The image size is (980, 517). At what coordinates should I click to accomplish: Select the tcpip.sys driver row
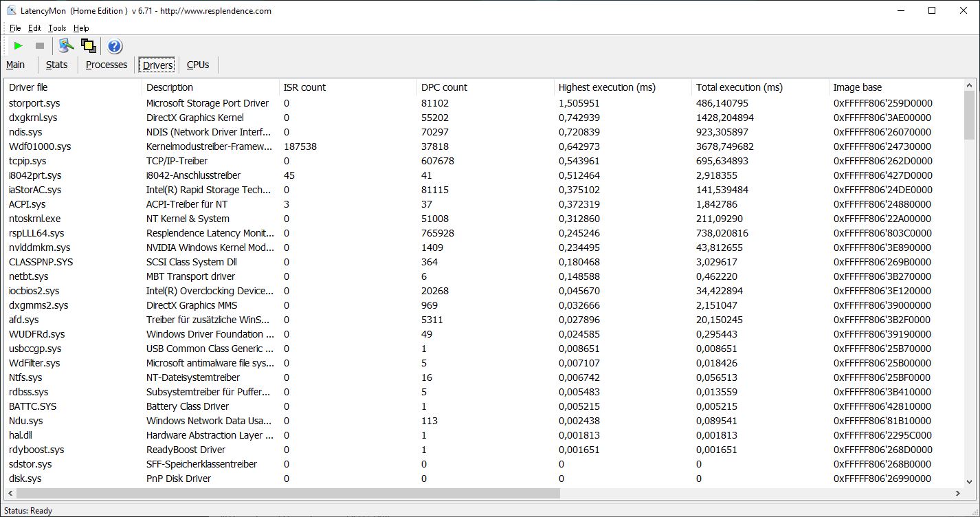point(484,161)
